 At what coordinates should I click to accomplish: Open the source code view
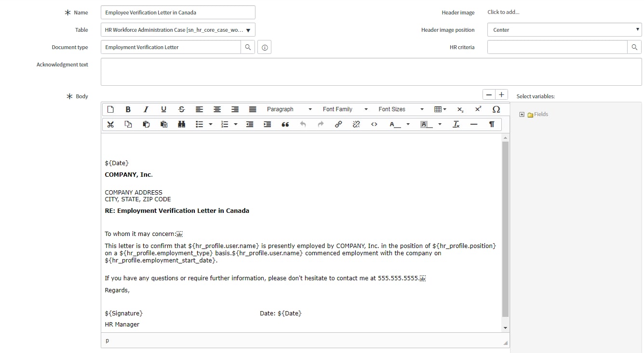(x=374, y=124)
